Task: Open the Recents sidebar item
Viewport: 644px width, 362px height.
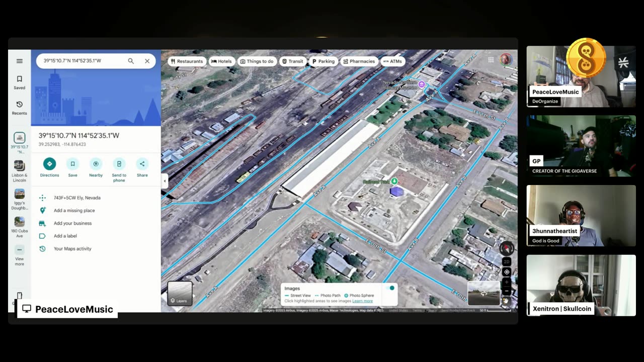Action: pyautogui.click(x=19, y=108)
